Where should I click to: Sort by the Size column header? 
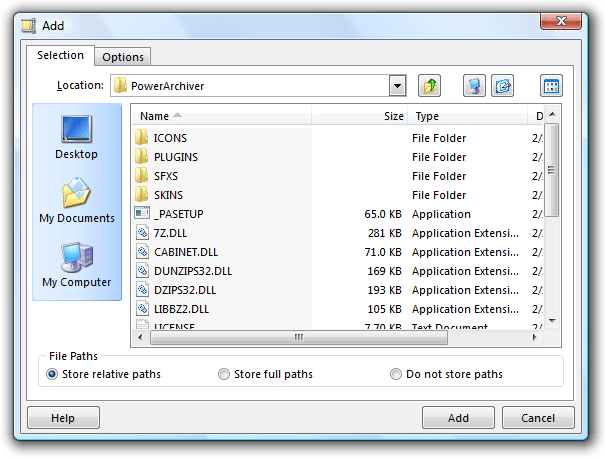pyautogui.click(x=360, y=116)
